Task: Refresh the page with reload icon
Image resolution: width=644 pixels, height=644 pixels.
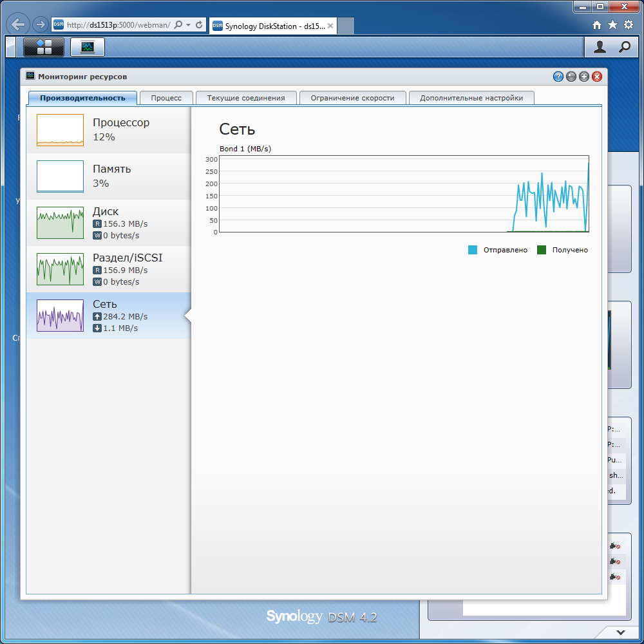Action: pos(199,24)
